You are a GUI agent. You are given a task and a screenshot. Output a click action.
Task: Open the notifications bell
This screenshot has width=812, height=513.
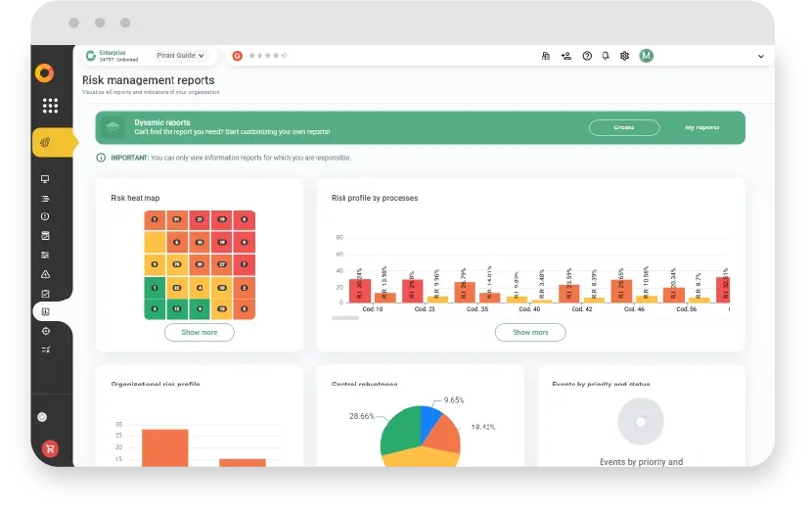coord(606,56)
